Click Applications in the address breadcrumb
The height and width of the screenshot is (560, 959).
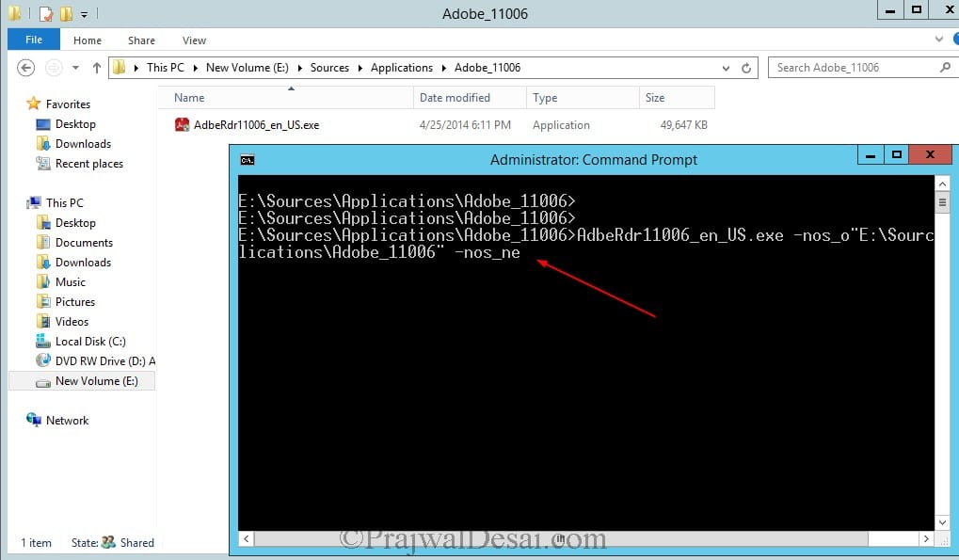point(402,67)
